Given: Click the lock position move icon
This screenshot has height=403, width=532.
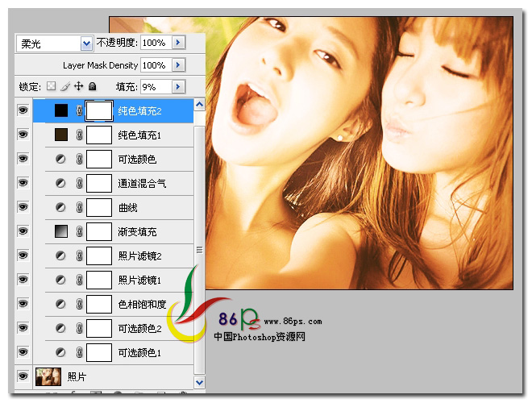Looking at the screenshot, I should click(79, 86).
